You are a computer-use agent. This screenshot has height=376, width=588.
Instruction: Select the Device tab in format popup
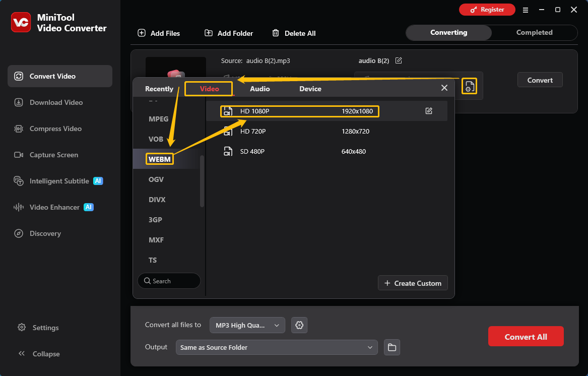[x=310, y=89]
